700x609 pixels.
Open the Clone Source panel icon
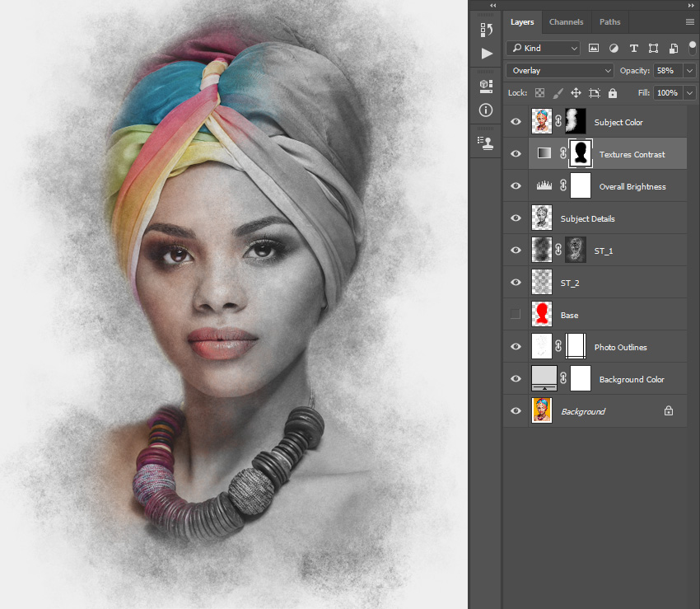(486, 143)
